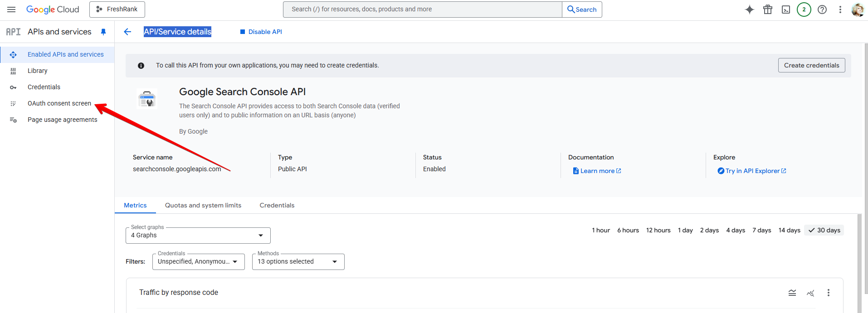Open Page usage agreements

click(x=57, y=120)
